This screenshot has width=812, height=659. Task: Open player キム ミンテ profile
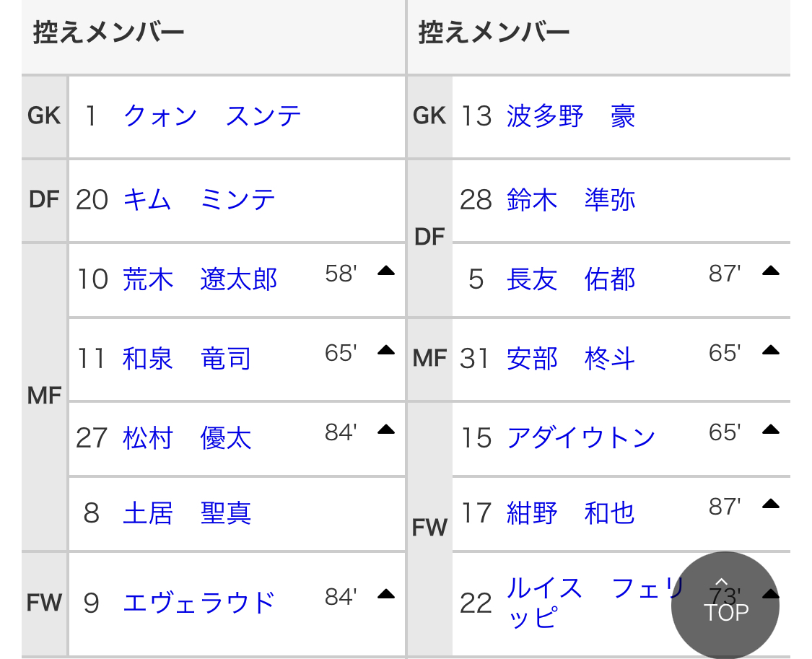[x=199, y=199]
